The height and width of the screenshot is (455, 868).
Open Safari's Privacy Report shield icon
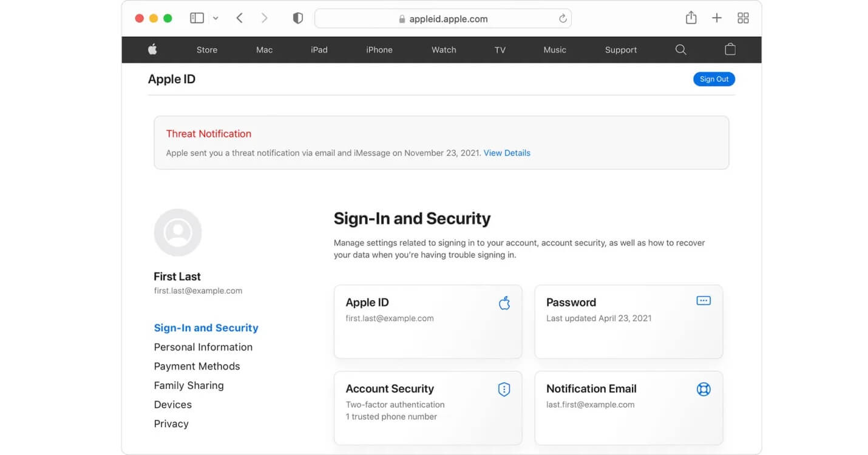tap(298, 18)
